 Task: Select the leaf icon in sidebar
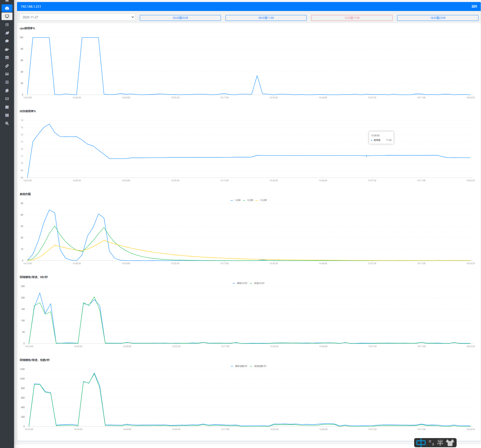tap(7, 33)
